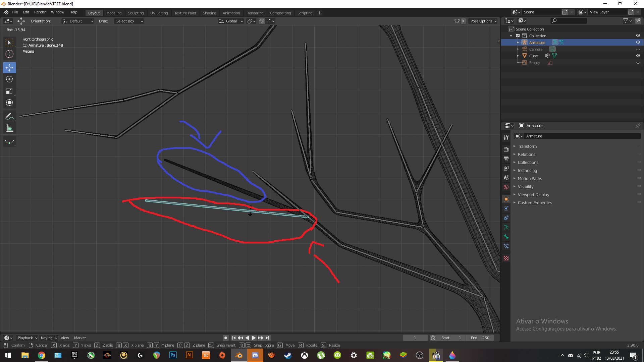The width and height of the screenshot is (644, 362).
Task: Open the Output properties tab
Action: pyautogui.click(x=506, y=159)
